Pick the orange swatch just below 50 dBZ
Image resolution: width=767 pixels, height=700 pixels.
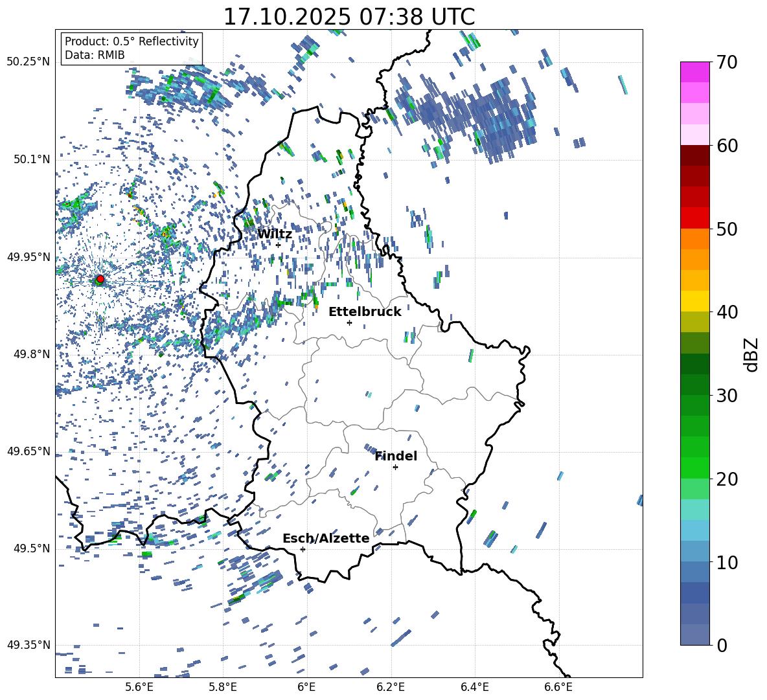(695, 239)
